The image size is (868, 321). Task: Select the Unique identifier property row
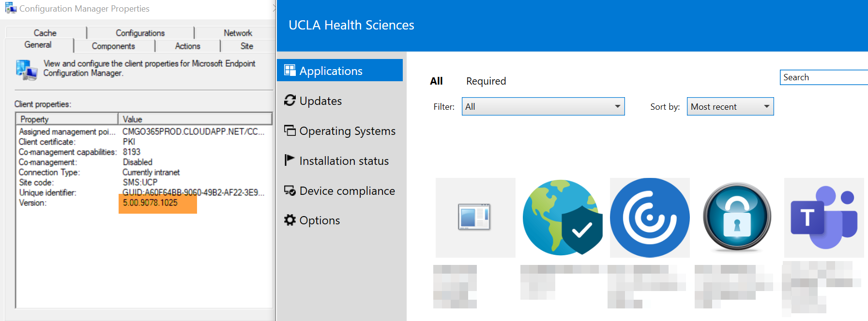click(144, 192)
